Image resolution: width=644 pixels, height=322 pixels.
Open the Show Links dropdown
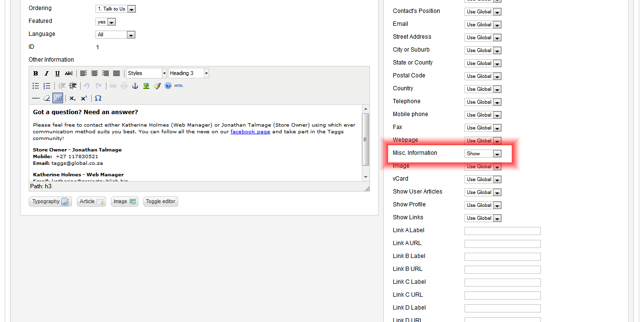483,218
